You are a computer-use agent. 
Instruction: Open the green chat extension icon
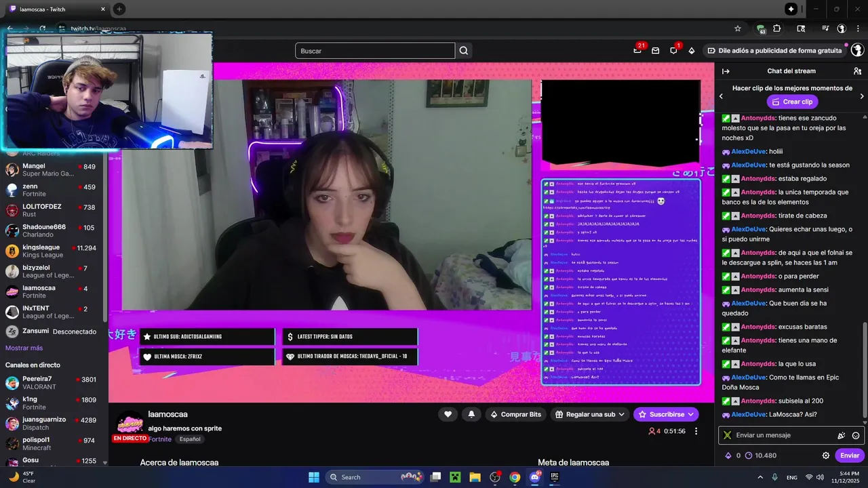pos(761,28)
